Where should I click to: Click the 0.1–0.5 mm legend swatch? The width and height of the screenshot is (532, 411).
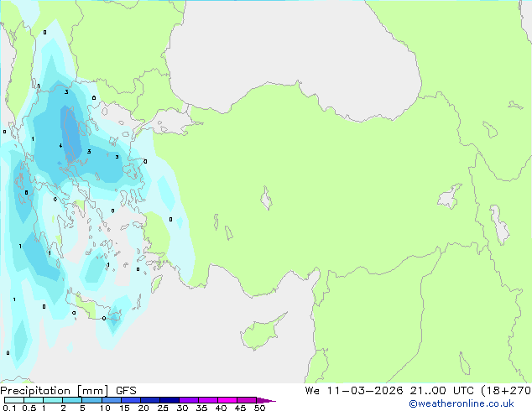pos(14,400)
